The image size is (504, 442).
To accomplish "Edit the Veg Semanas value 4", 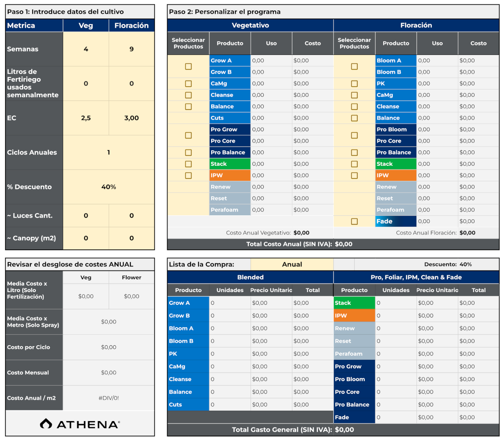I will [x=86, y=49].
